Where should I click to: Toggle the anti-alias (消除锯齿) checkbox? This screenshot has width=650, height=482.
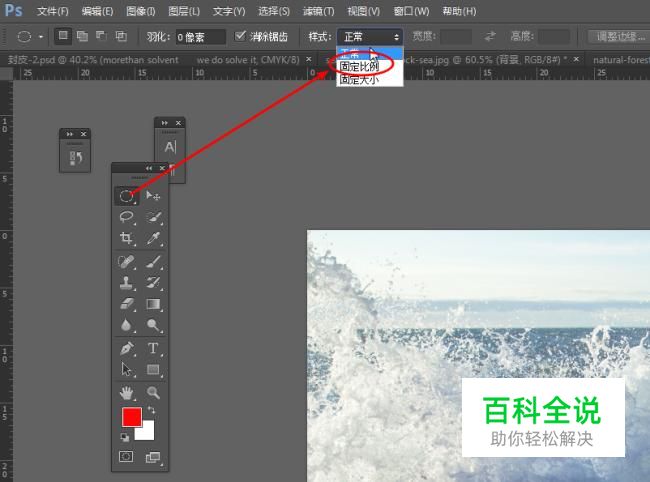pos(240,36)
